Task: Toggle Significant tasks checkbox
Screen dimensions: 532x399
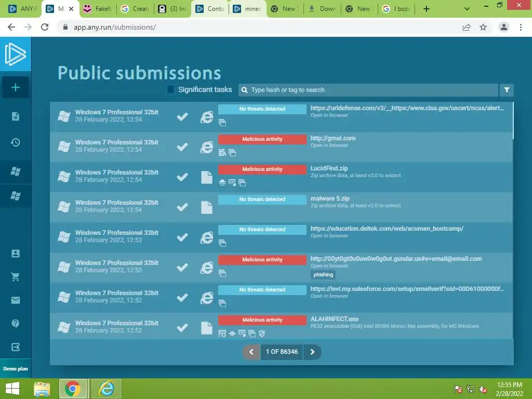Action: tap(170, 89)
